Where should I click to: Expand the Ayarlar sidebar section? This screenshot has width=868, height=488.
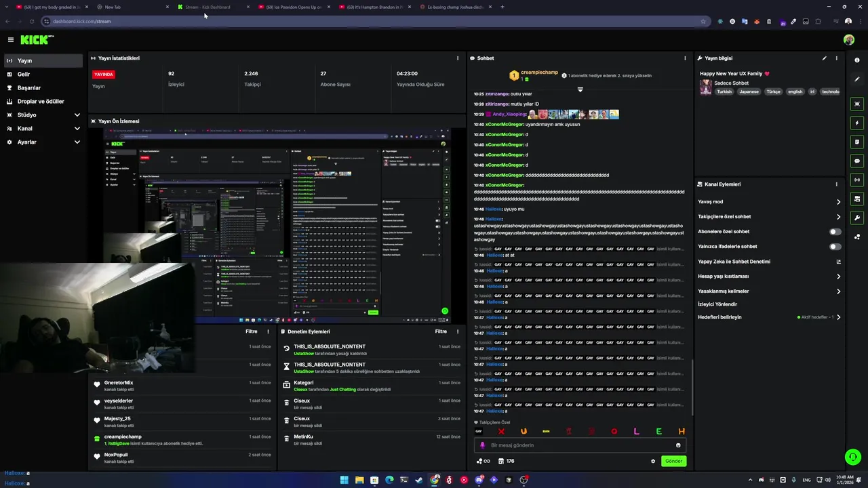[x=43, y=142]
